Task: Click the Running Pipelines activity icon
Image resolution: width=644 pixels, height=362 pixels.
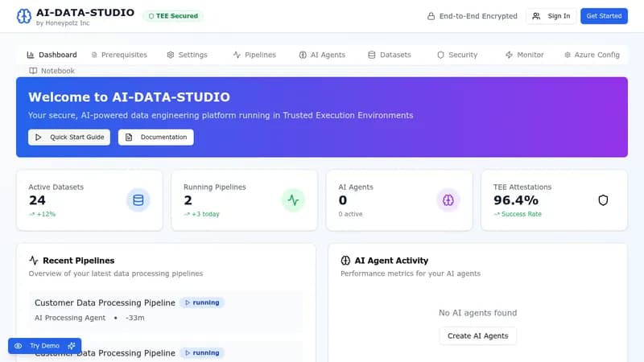Action: coord(293,200)
